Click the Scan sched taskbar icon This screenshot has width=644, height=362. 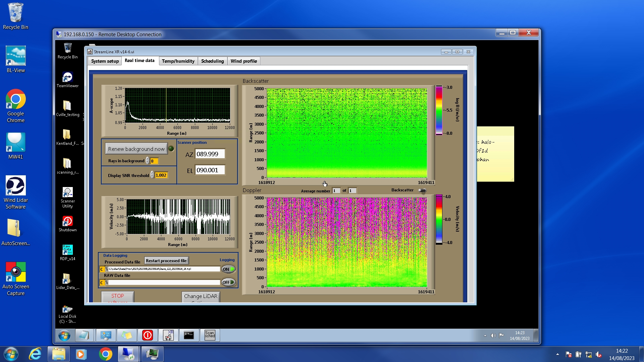coord(210,335)
